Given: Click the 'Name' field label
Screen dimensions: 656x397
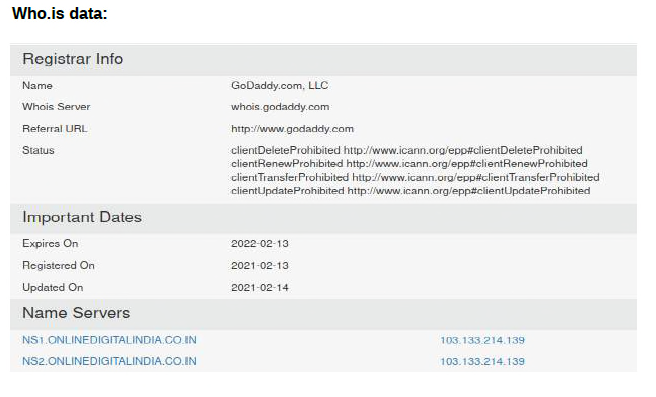Looking at the screenshot, I should click(x=37, y=86).
